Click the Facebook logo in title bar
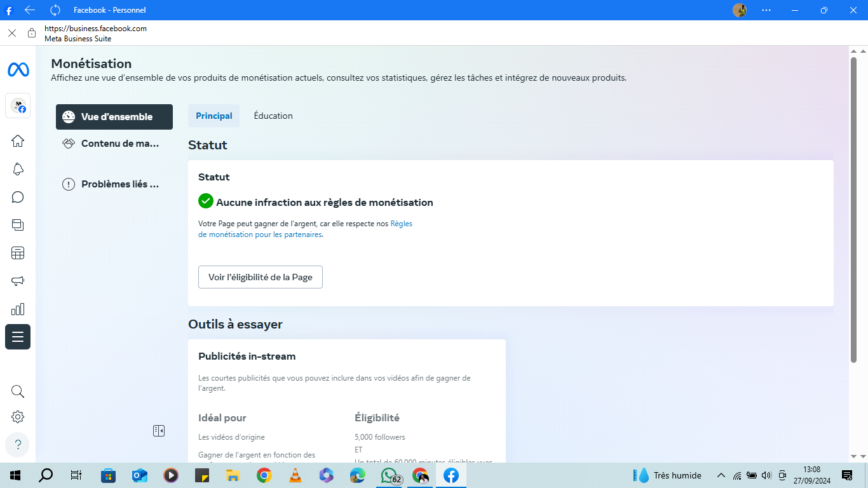Screen dimensions: 868x488 click(9, 10)
